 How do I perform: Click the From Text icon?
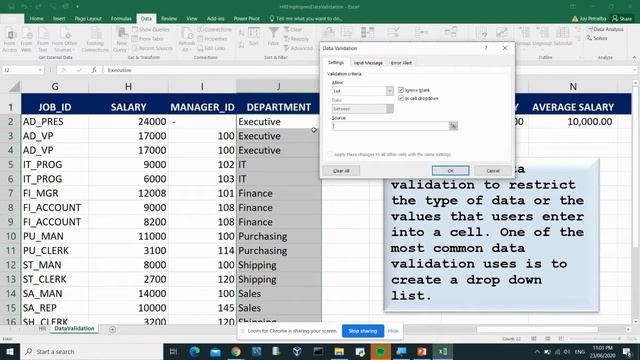pyautogui.click(x=43, y=40)
